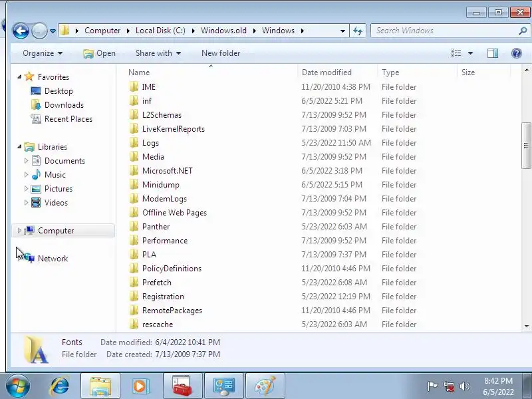Open address bar previous locations dropdown

342,31
